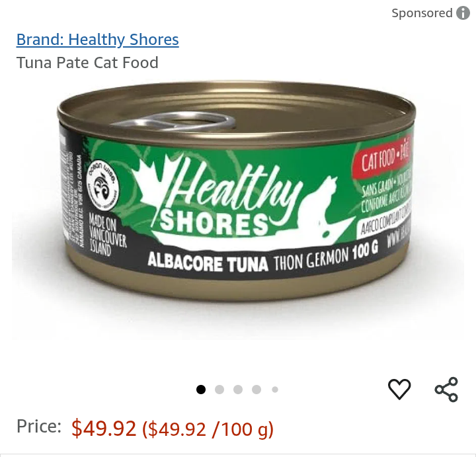
Task: Switch to the second image dot
Action: (219, 390)
